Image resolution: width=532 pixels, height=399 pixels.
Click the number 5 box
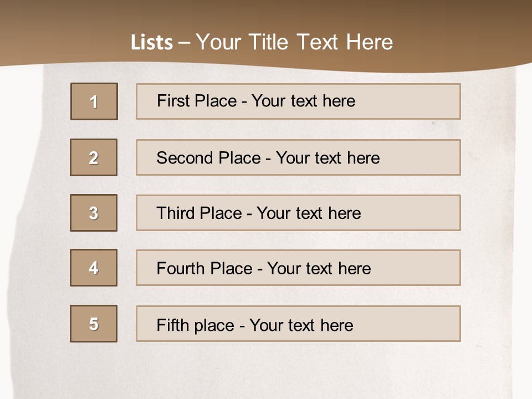94,324
